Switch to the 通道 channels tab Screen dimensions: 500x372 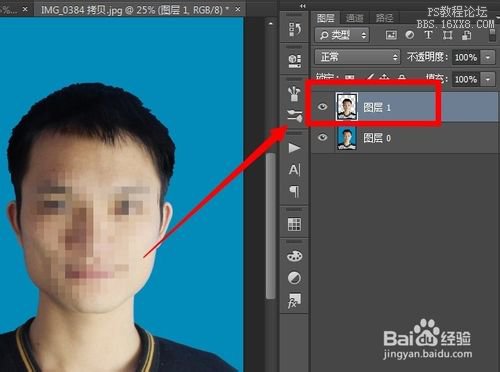354,18
